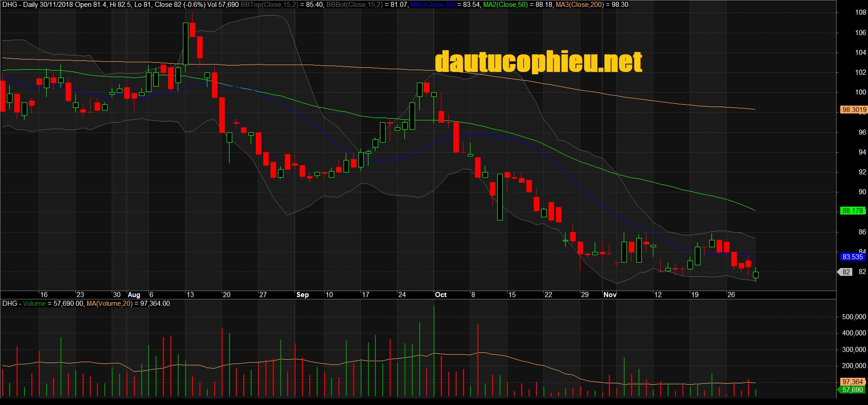This screenshot has height=405, width=868.
Task: Click the gray 82 last-price marker
Action: click(x=846, y=272)
